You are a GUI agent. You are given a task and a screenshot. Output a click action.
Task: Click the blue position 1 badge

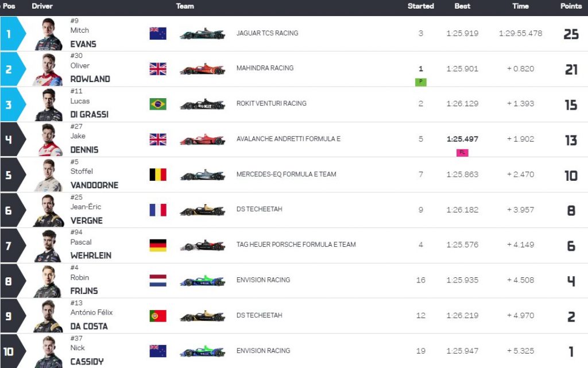coord(13,34)
